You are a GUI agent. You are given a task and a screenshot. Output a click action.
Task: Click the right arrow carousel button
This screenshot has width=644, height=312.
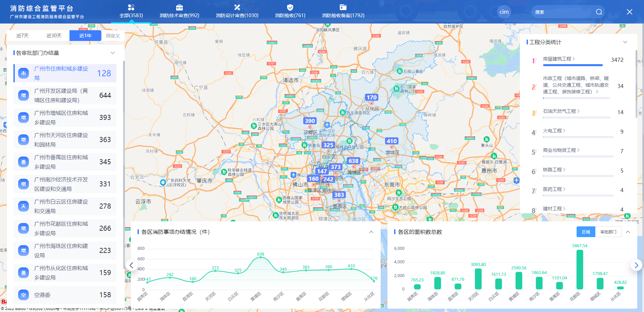coord(636,265)
